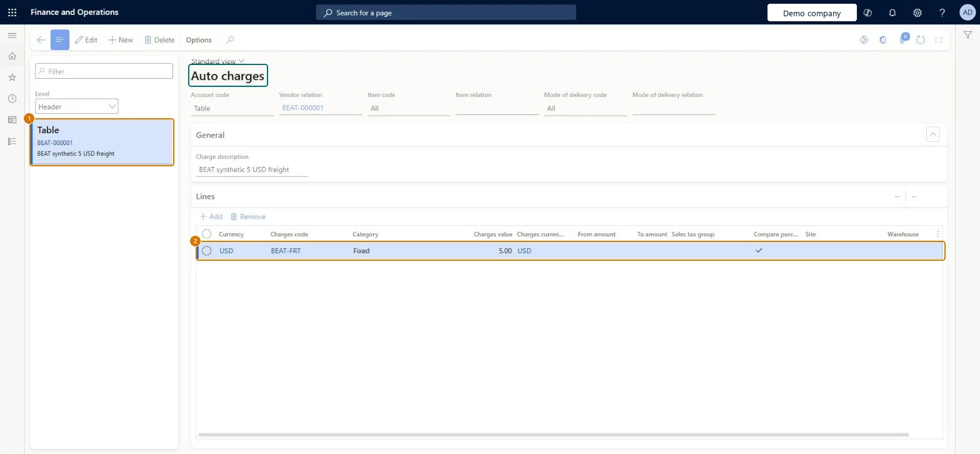Open the filter pane funnel icon
The width and height of the screenshot is (980, 454).
(967, 36)
